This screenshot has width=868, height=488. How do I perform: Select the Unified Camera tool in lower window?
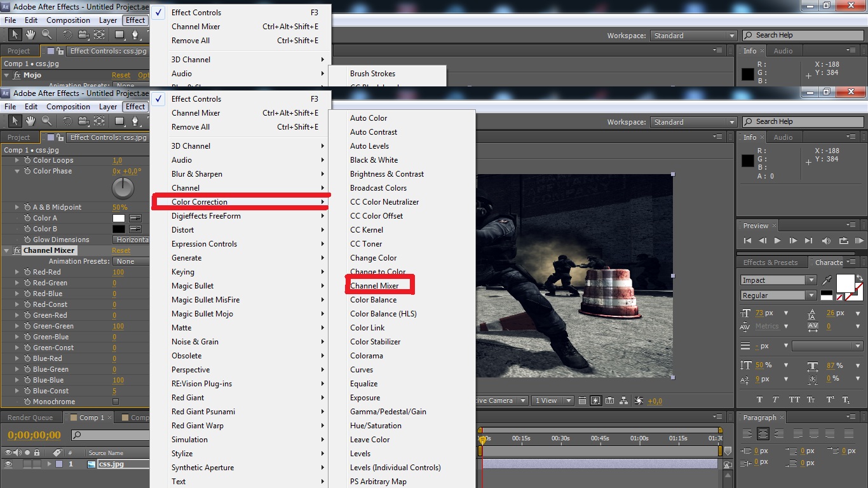pos(83,121)
